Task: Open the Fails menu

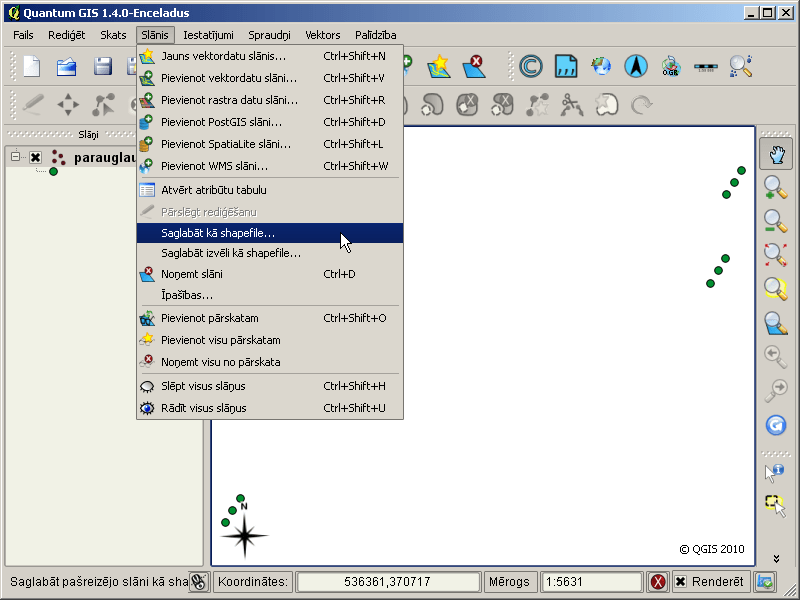Action: point(23,35)
